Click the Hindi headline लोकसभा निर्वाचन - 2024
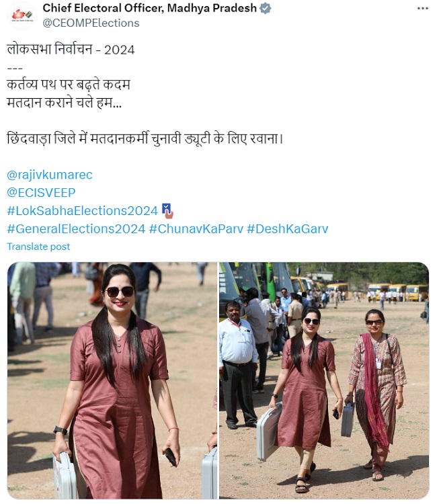 click(71, 49)
